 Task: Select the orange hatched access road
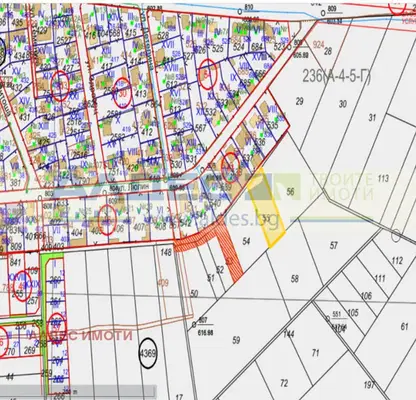click(x=217, y=244)
